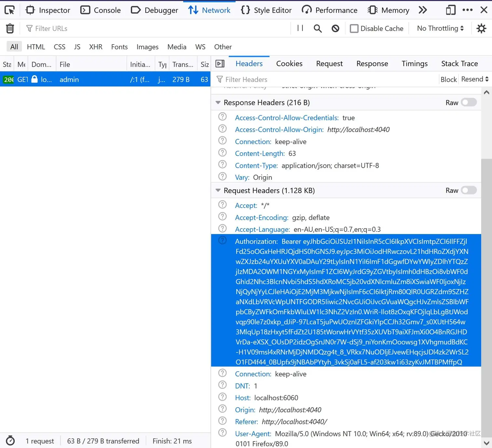Open help for Access-Control-Allow-Origin header
Image resolution: width=492 pixels, height=448 pixels.
pyautogui.click(x=222, y=129)
